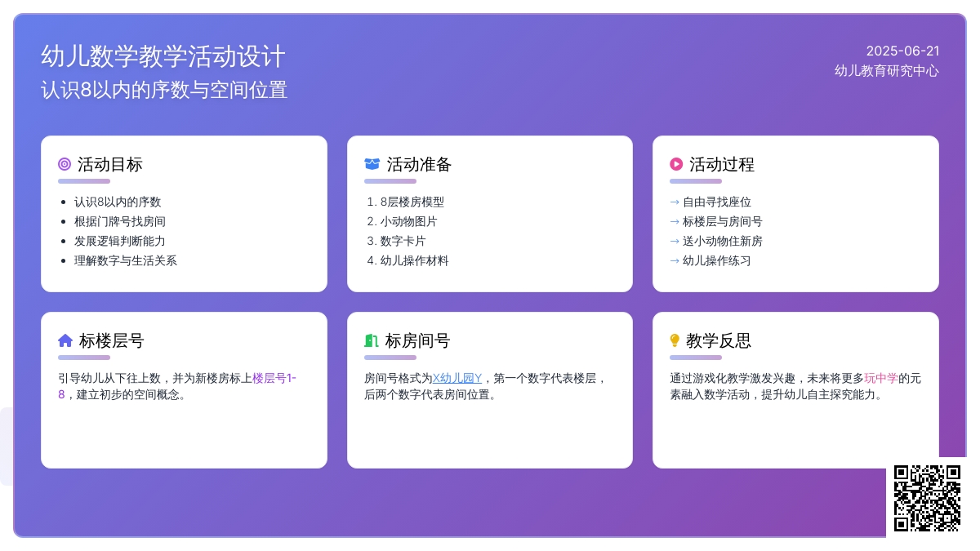The height and width of the screenshot is (551, 980).
Task: Open the X幼儿园Y underlined link
Action: pyautogui.click(x=457, y=378)
